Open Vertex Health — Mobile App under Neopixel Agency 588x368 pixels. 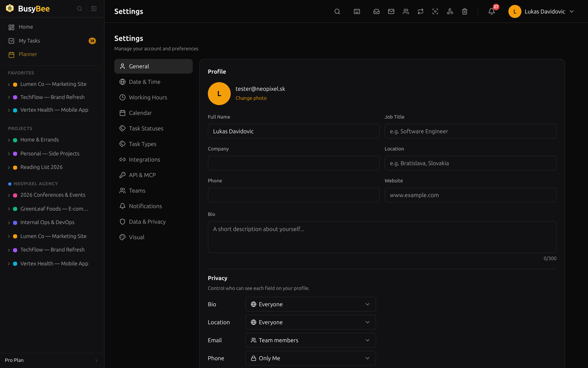point(54,264)
